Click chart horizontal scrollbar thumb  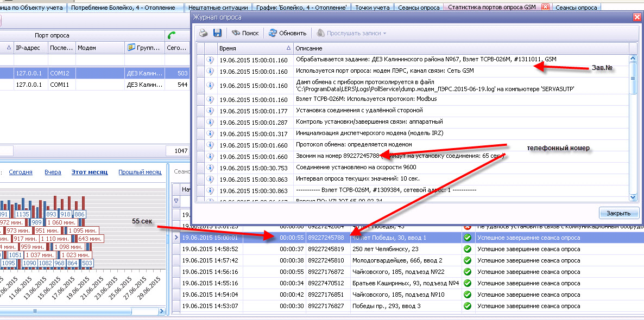35,311
